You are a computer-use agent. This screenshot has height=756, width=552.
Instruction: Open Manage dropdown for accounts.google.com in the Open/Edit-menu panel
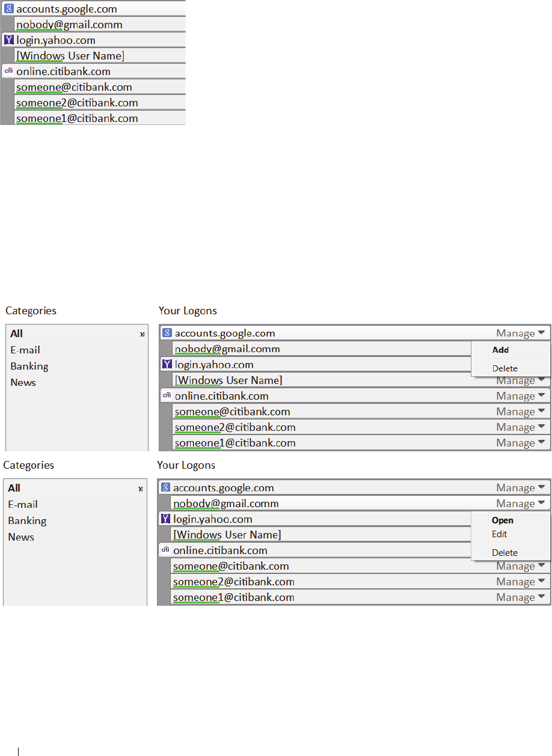pyautogui.click(x=521, y=488)
